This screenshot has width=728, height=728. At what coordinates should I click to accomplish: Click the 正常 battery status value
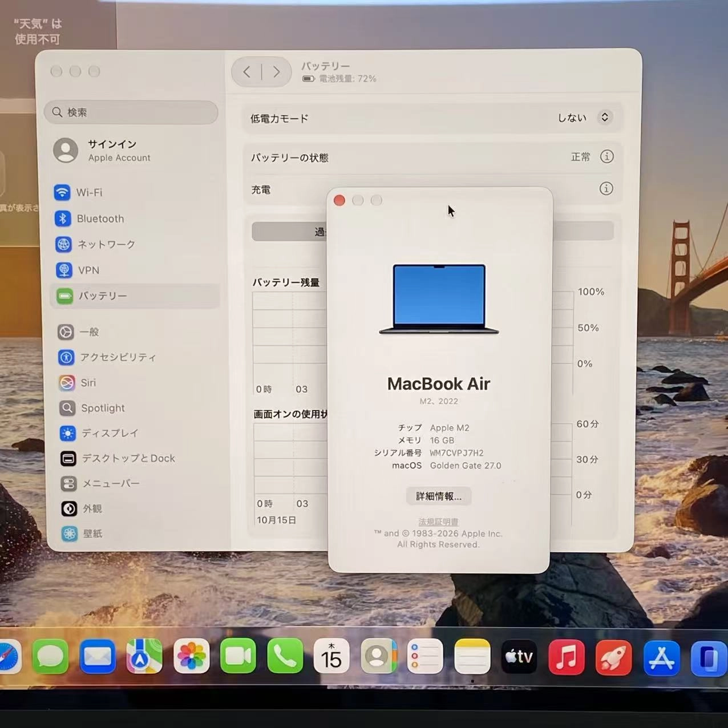point(581,157)
